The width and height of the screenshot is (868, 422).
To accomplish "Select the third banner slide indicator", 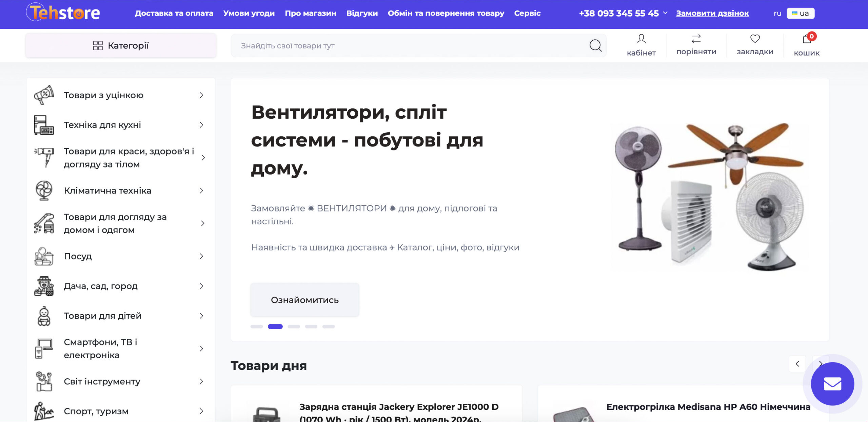I will point(294,326).
